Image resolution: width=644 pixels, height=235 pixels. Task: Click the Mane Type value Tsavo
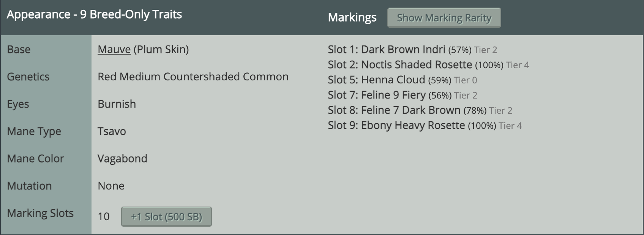click(112, 131)
